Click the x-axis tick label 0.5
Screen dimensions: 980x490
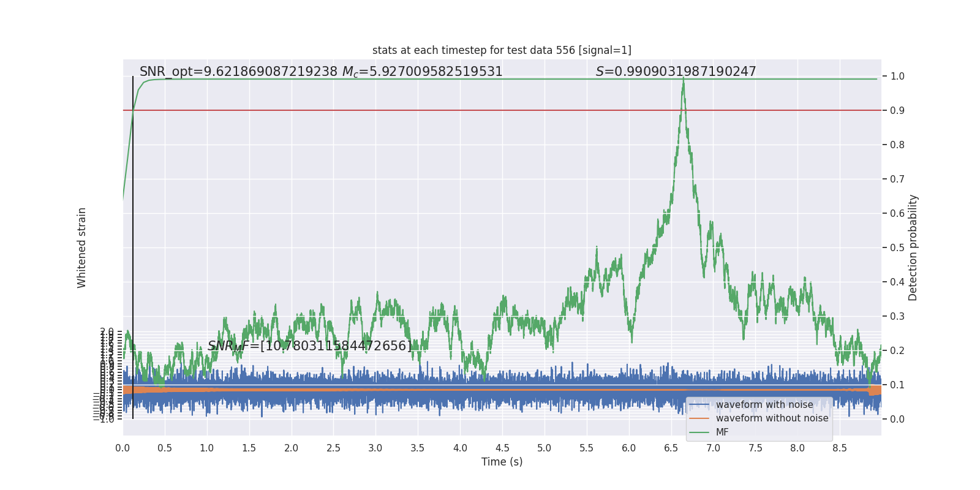[x=165, y=448]
